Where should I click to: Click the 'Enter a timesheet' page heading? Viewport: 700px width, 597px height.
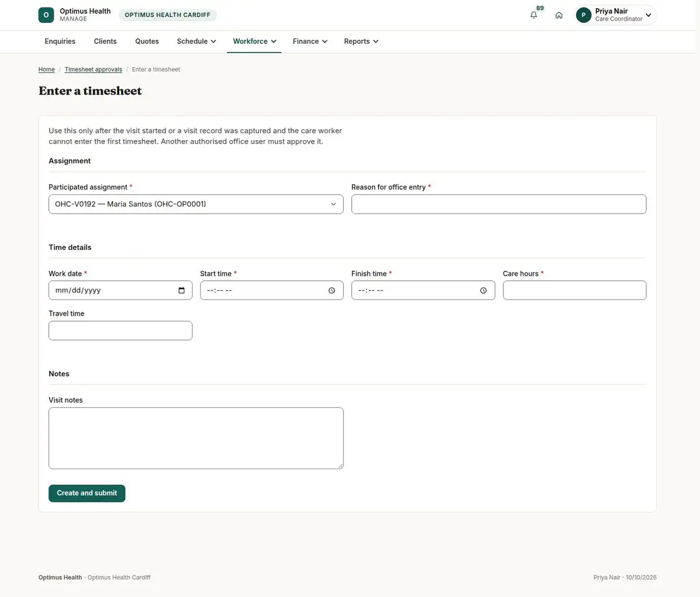90,91
